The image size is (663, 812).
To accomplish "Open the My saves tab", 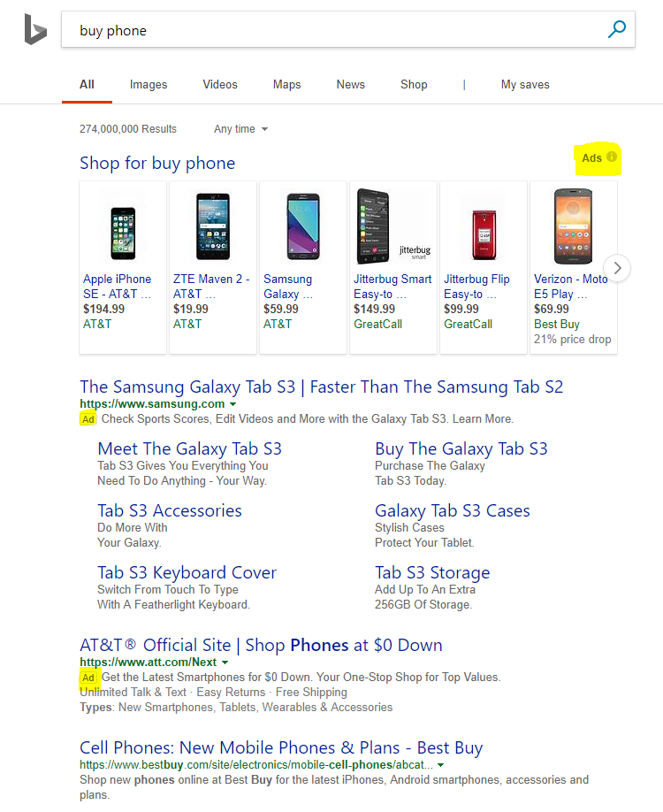I will pyautogui.click(x=525, y=84).
